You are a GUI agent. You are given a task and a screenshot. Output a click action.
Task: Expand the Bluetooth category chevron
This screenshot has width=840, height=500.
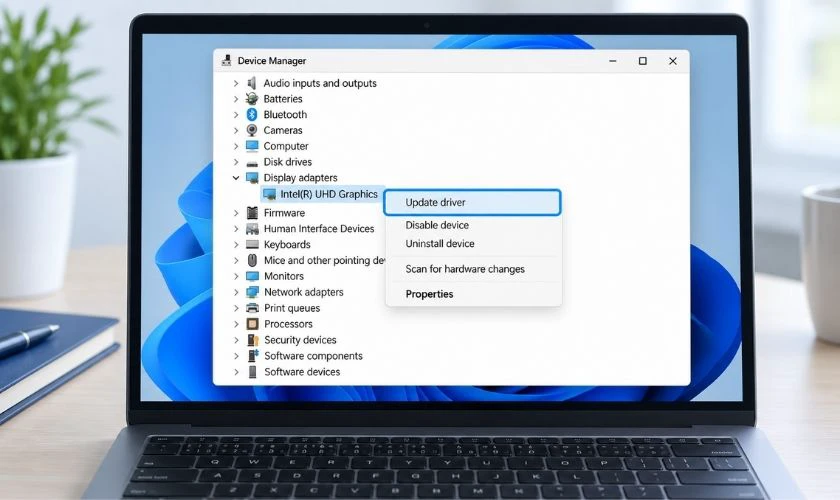click(236, 115)
